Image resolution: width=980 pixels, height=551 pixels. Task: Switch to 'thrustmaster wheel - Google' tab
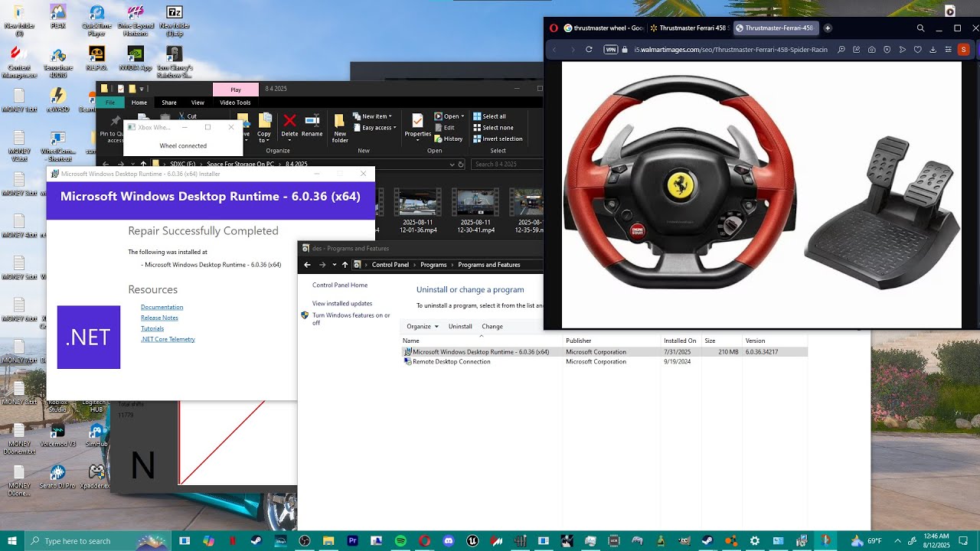pos(604,28)
